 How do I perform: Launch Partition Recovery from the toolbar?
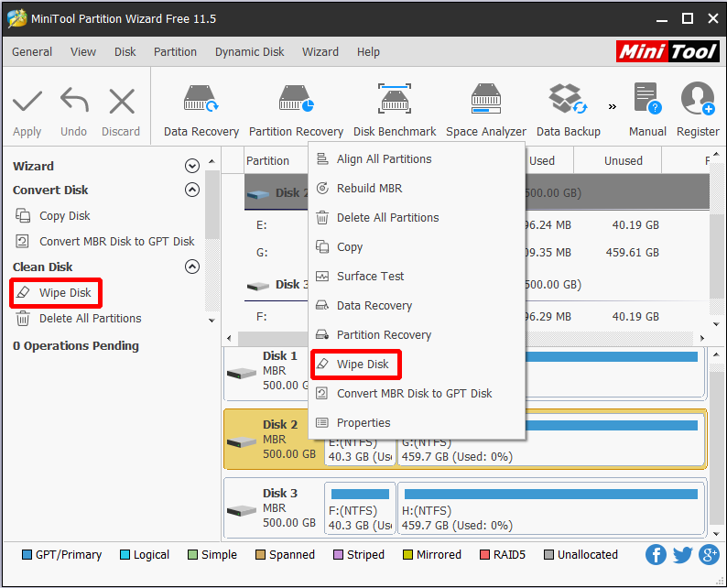point(296,111)
